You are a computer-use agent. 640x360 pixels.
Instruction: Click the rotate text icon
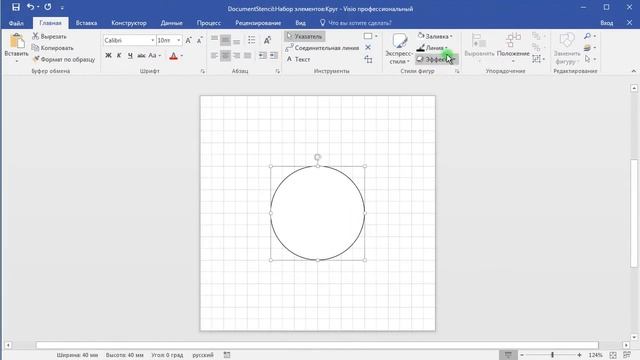(267, 40)
